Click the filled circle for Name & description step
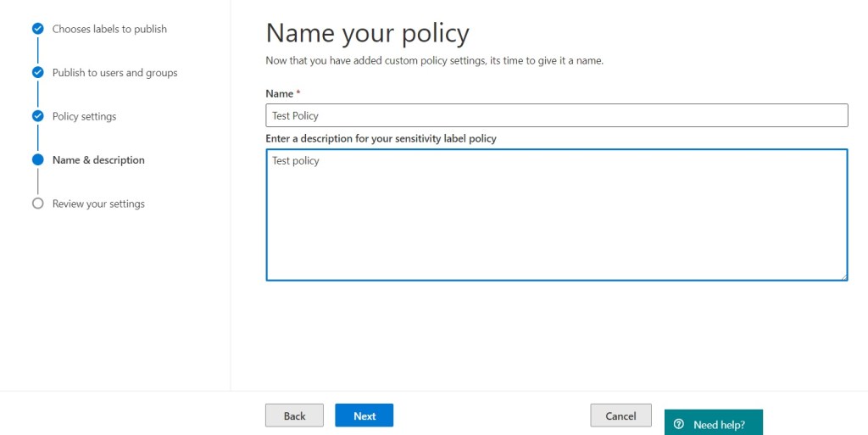Screen dimensions: 868x435 click(37, 159)
